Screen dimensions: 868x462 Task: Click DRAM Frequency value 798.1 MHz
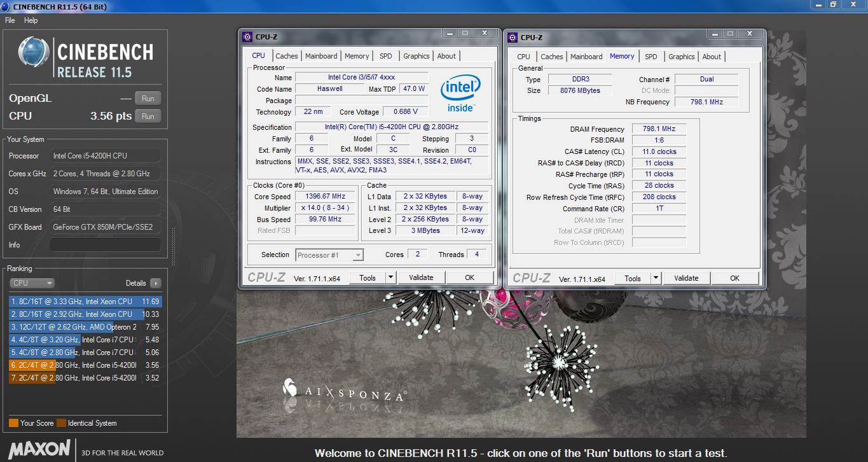[x=659, y=129]
